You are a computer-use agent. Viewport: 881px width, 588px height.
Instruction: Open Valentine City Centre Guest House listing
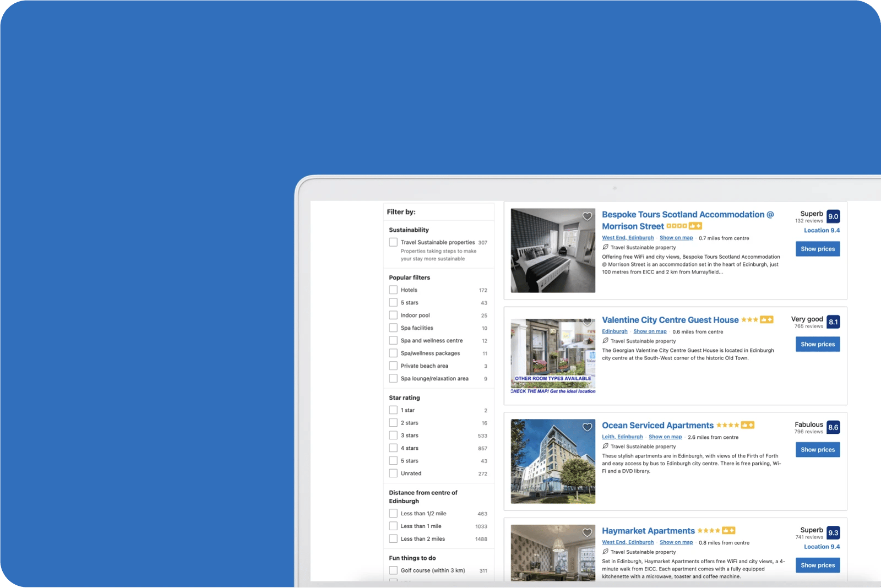click(x=670, y=320)
